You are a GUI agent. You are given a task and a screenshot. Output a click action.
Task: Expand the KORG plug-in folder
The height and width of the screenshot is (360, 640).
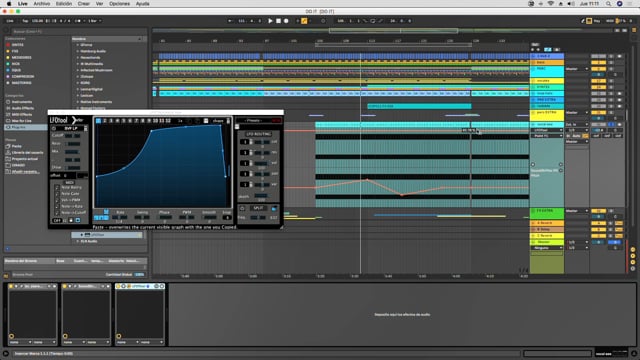click(x=78, y=83)
